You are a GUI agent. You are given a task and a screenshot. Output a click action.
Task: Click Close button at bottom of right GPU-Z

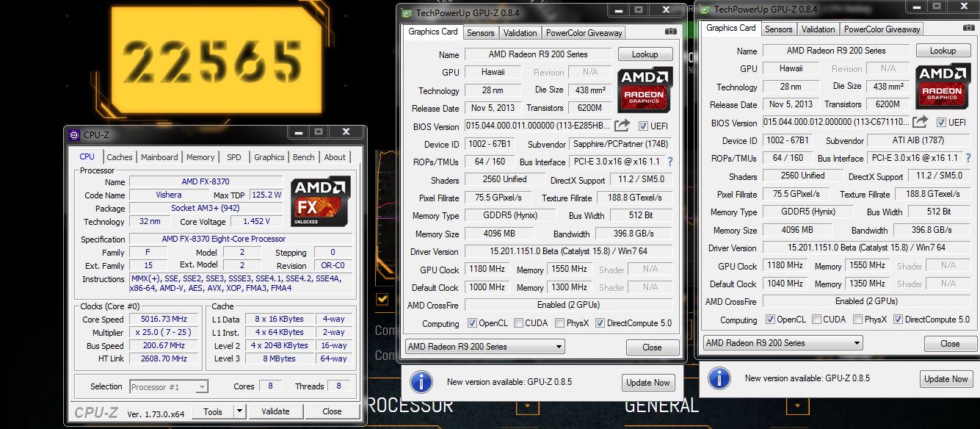tap(950, 344)
